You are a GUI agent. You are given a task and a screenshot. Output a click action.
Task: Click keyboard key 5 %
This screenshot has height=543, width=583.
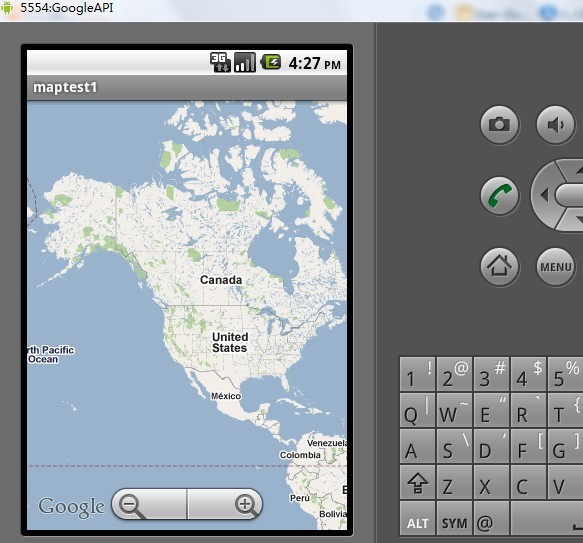tap(566, 375)
